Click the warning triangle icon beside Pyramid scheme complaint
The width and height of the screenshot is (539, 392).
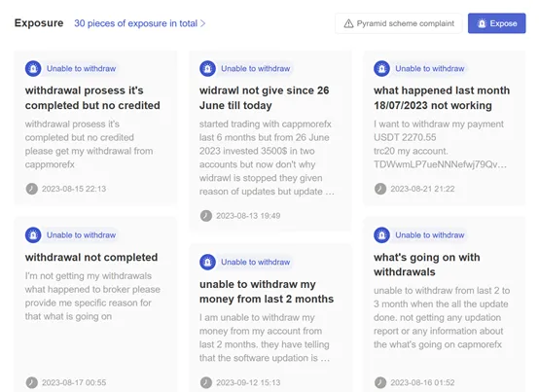coord(348,23)
